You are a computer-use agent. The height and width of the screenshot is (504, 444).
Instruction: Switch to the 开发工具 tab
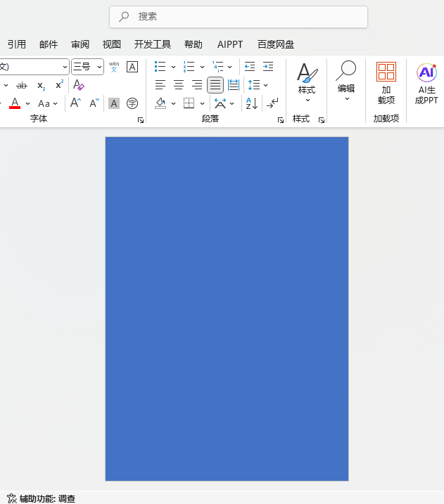click(153, 44)
